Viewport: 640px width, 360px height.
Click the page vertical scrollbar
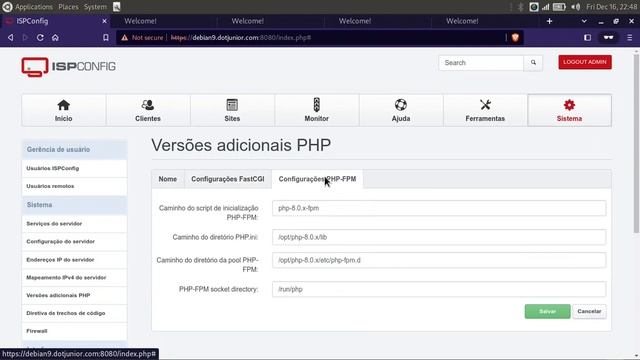pyautogui.click(x=636, y=143)
